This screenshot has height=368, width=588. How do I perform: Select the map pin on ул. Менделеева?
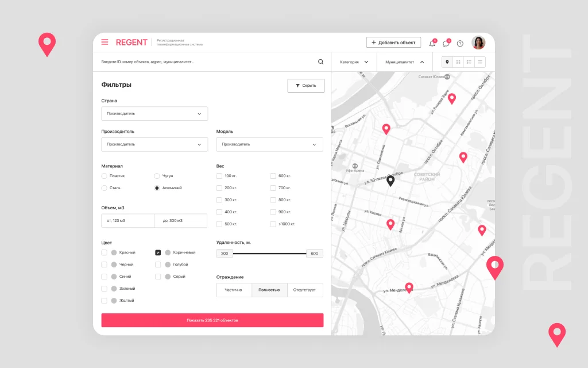pos(409,288)
